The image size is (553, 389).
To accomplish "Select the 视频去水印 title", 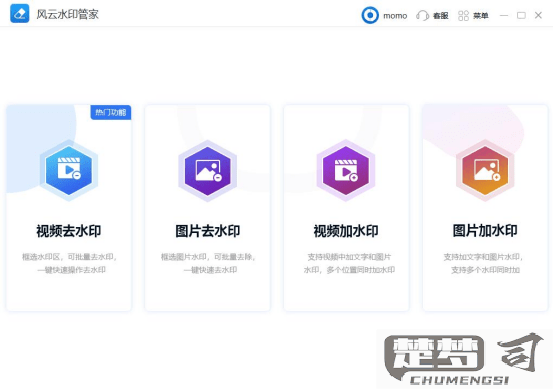I will [69, 231].
